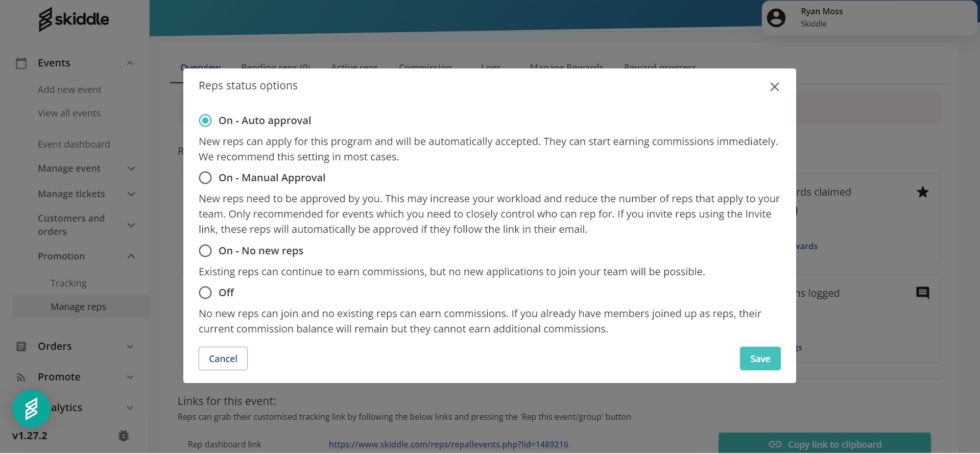Collapse the Promotion section
980x454 pixels.
pyautogui.click(x=131, y=256)
